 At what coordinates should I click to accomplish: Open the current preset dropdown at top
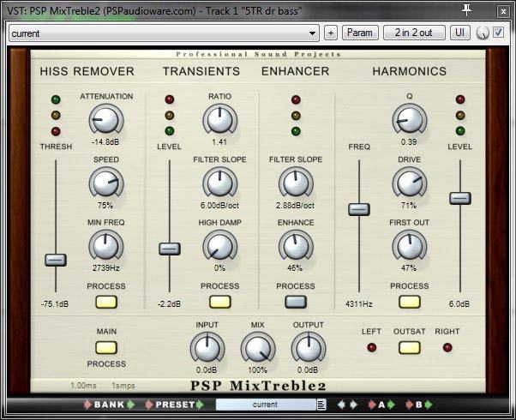[165, 33]
